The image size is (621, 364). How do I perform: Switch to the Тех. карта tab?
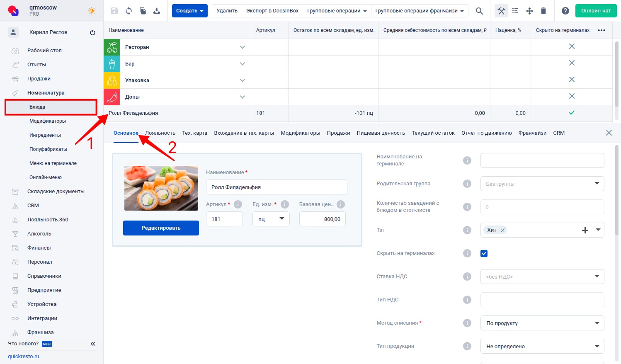pyautogui.click(x=194, y=133)
